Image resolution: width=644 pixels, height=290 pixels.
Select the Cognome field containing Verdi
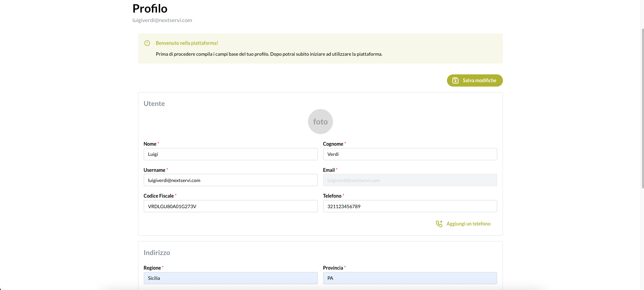[410, 154]
